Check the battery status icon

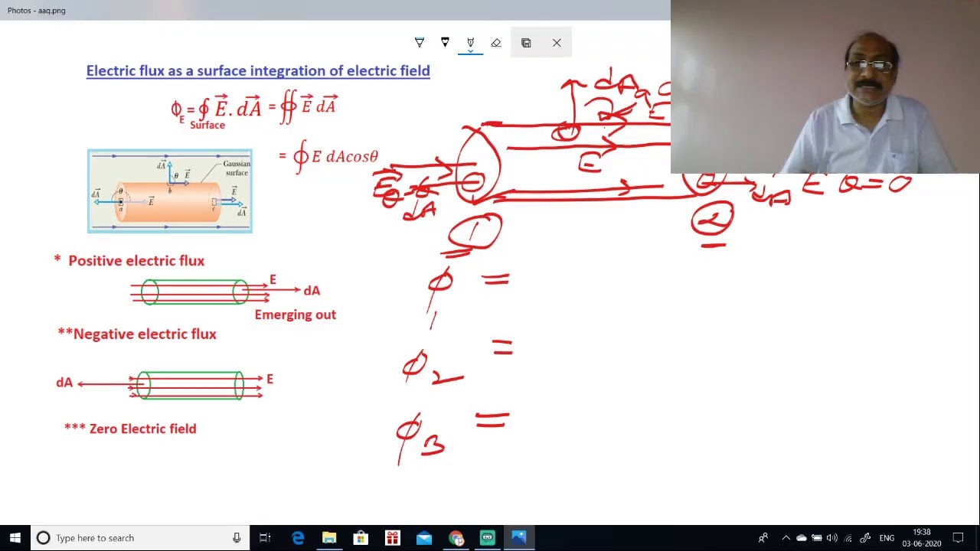tap(816, 538)
